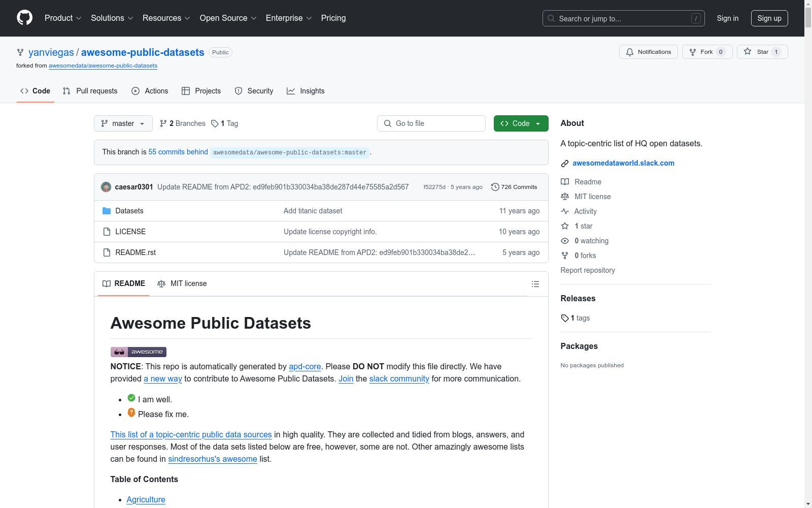Open awesome-public-datasets repository title link
The height and width of the screenshot is (508, 812).
143,52
